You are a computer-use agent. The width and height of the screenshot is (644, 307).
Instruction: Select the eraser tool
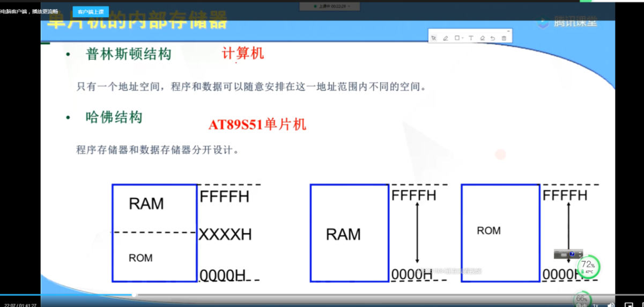(x=483, y=38)
